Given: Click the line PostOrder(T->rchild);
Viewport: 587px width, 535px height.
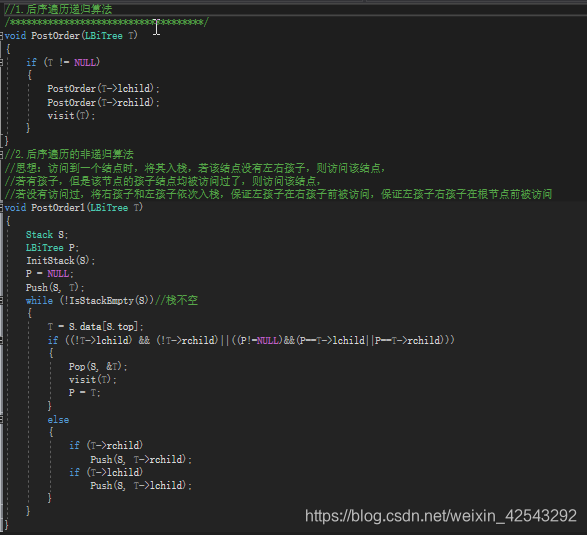Looking at the screenshot, I should coord(103,102).
